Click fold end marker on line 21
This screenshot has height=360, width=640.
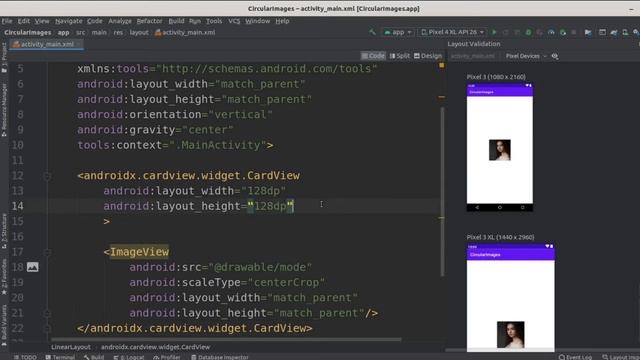coord(47,313)
